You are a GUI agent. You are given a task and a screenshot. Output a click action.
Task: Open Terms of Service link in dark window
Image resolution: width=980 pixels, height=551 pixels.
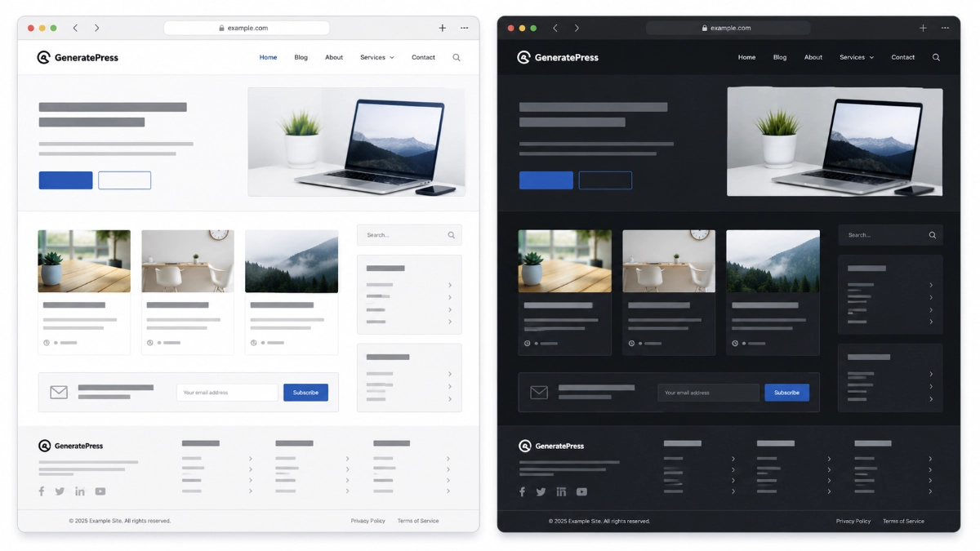click(x=903, y=521)
